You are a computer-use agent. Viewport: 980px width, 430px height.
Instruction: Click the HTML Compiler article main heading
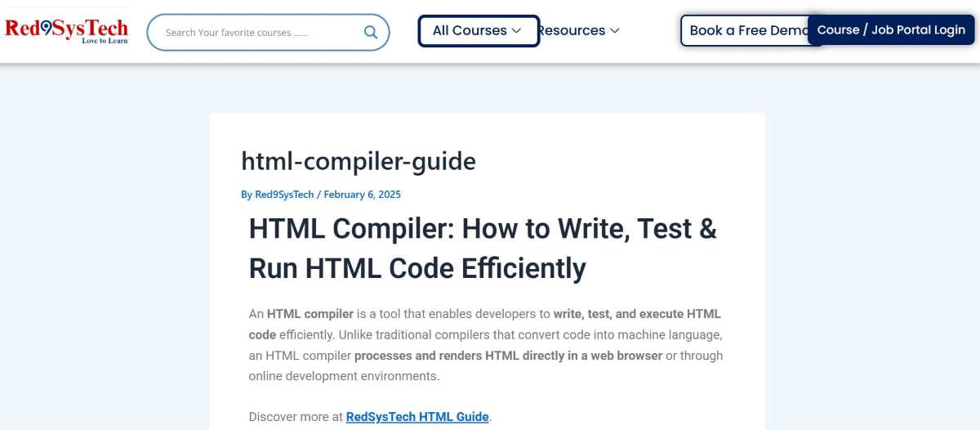pos(482,248)
